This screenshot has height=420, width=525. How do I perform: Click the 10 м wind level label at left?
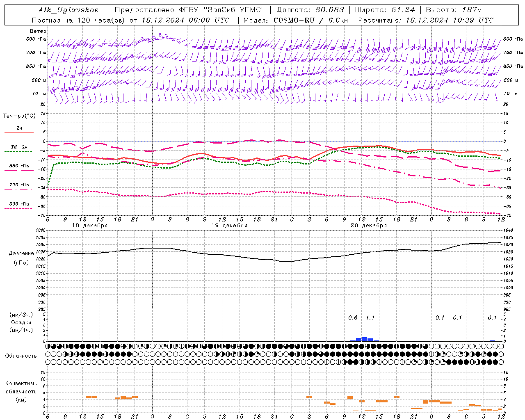(x=39, y=94)
